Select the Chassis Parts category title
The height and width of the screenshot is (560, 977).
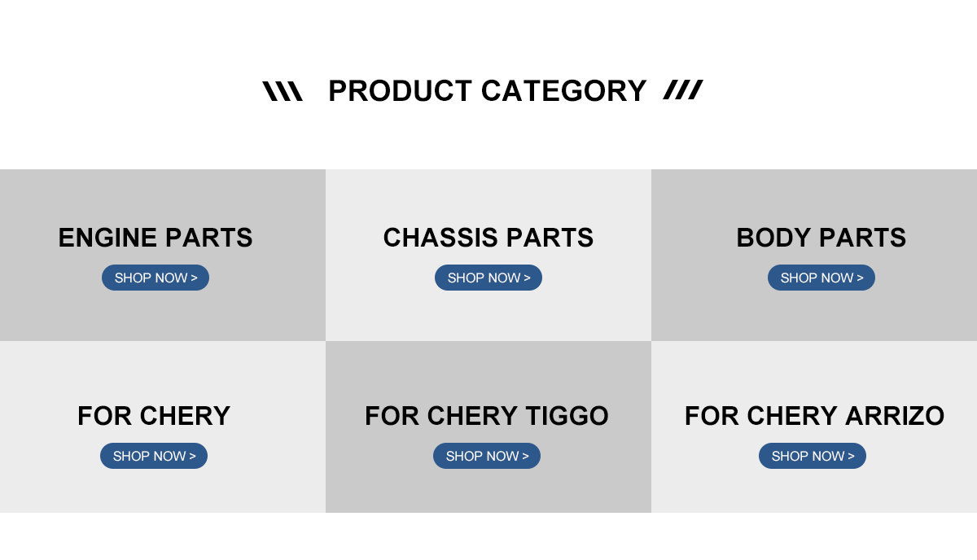tap(488, 238)
